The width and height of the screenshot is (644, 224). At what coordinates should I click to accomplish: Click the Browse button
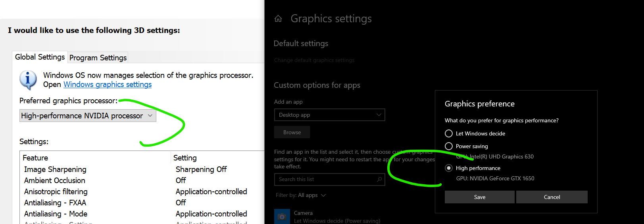pos(292,132)
